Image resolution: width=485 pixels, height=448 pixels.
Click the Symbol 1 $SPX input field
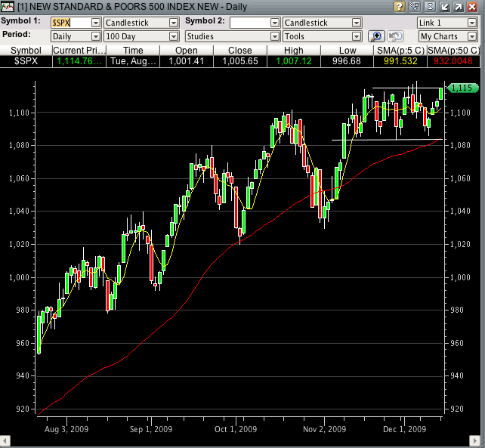pyautogui.click(x=70, y=23)
